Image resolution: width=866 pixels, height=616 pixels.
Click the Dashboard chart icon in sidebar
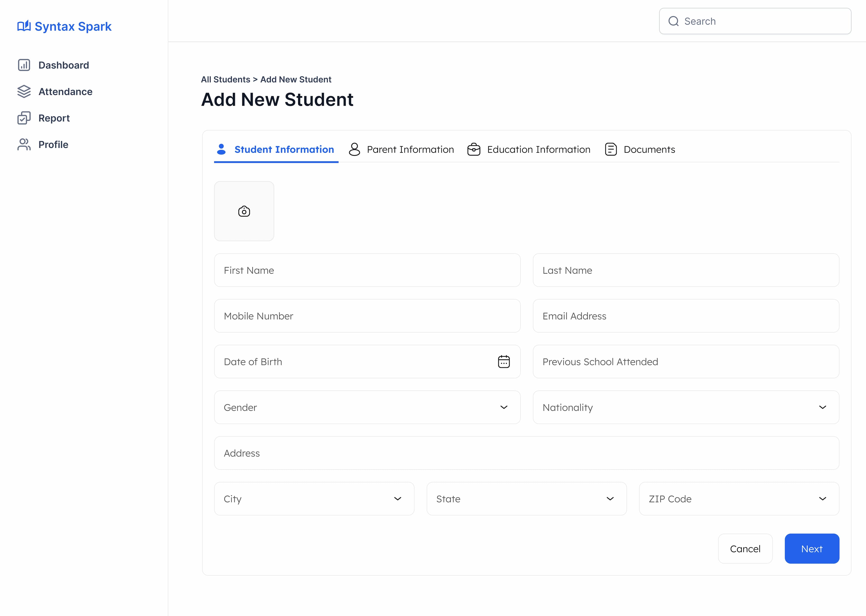tap(24, 65)
